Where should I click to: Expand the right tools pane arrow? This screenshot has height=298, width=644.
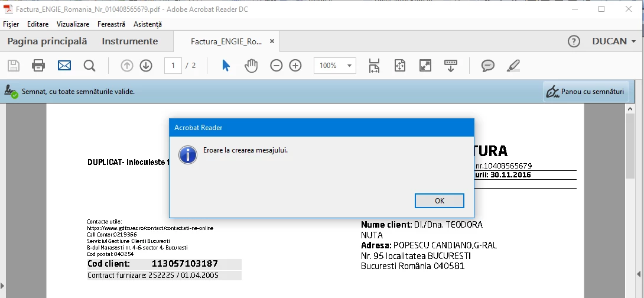click(x=639, y=274)
